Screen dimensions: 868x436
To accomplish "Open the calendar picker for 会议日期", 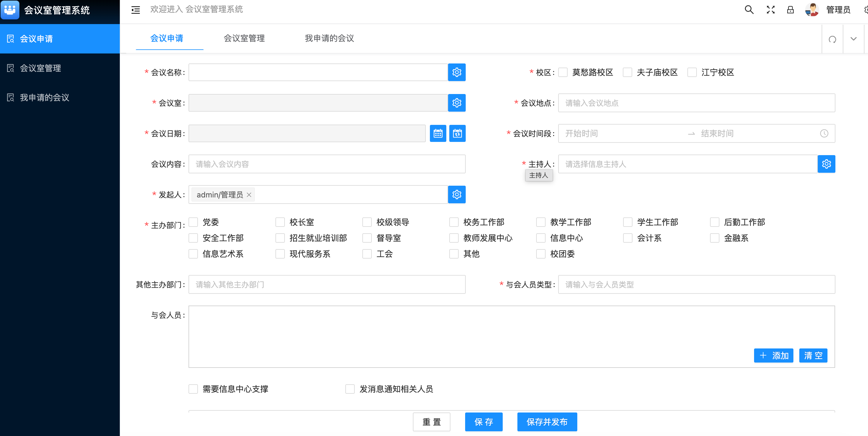I will 438,133.
